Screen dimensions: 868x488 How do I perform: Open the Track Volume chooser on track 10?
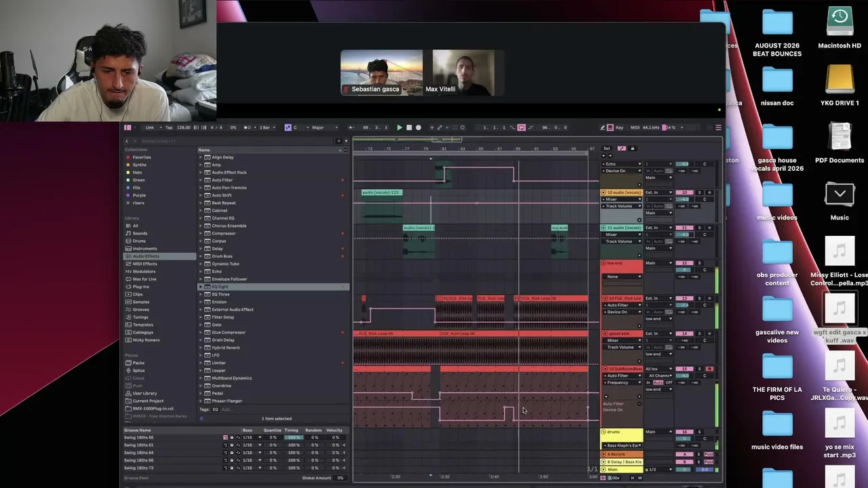[623, 206]
